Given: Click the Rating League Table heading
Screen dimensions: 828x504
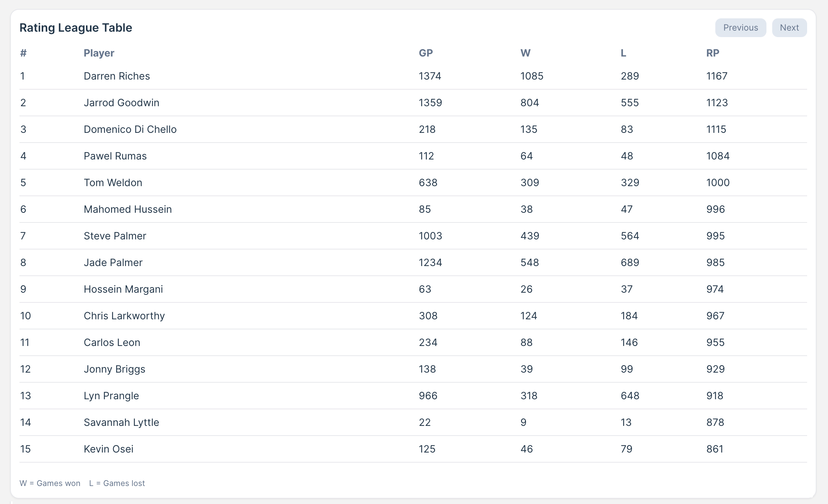Looking at the screenshot, I should coord(76,28).
